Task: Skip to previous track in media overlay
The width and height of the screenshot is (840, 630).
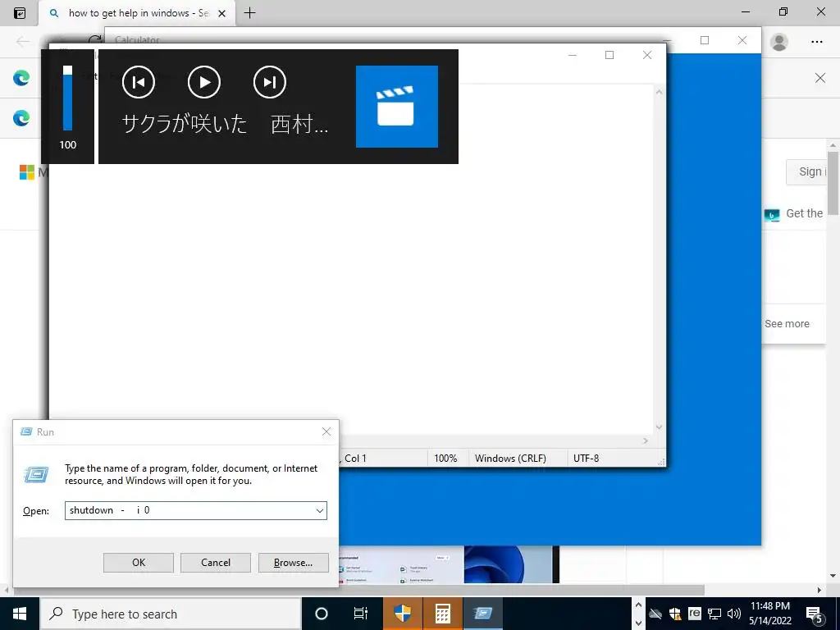Action: click(x=138, y=83)
